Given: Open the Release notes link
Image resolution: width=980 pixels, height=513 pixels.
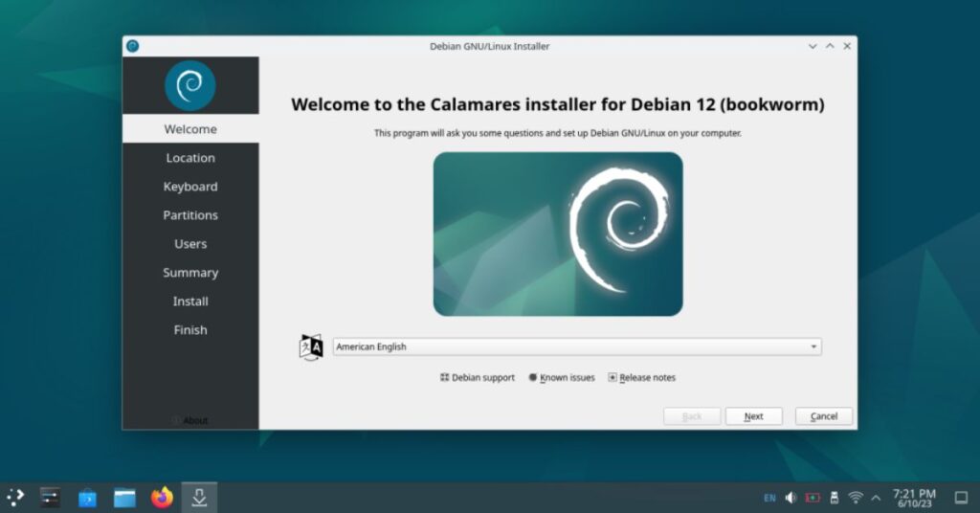Looking at the screenshot, I should click(x=642, y=377).
